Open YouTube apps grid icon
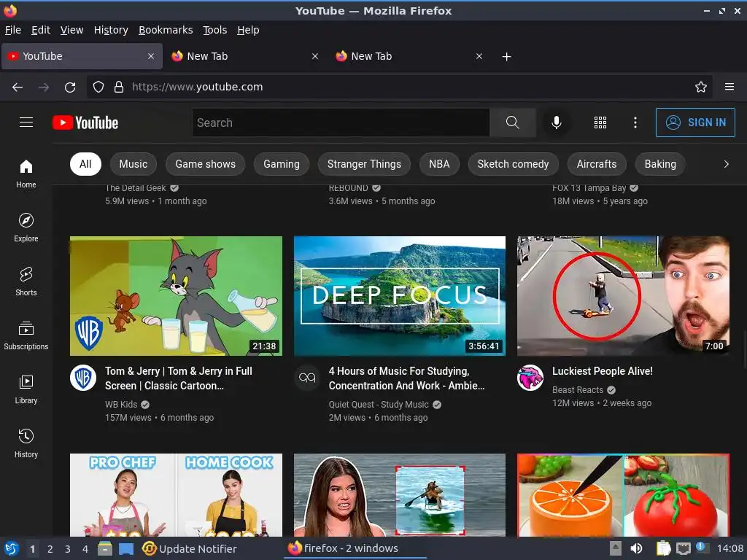This screenshot has height=560, width=747. coord(600,122)
